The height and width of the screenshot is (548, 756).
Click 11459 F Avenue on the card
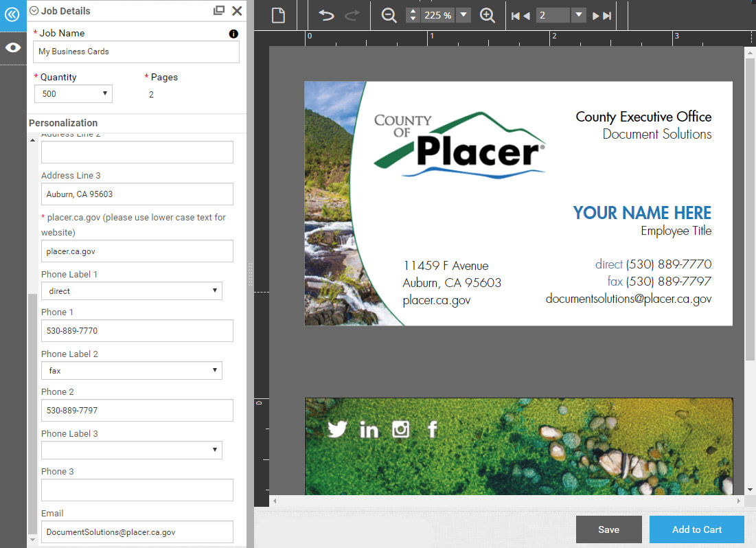tap(446, 266)
